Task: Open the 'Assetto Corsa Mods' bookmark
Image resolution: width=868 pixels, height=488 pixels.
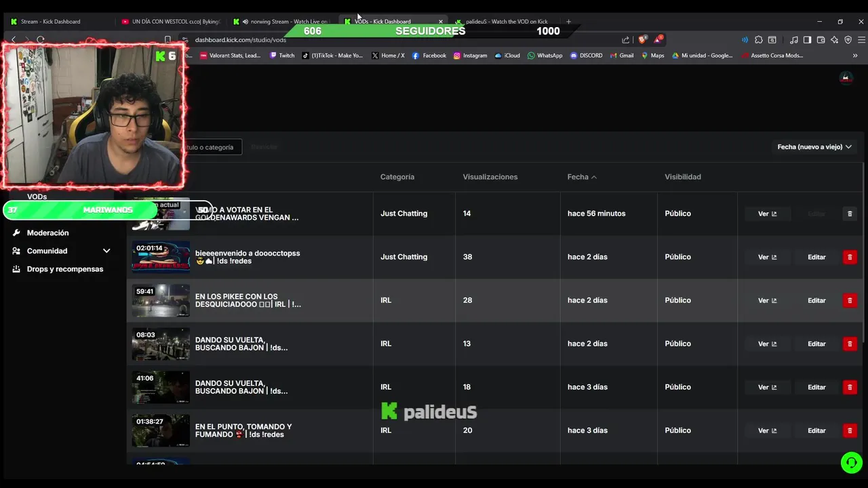Action: (x=772, y=56)
